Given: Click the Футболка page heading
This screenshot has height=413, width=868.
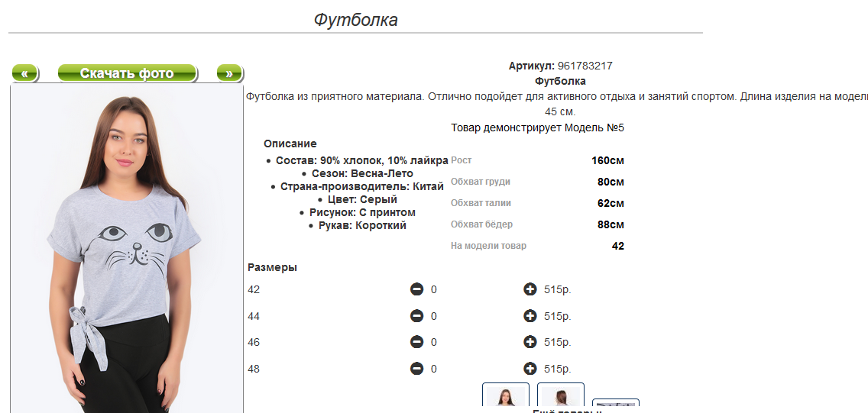Looking at the screenshot, I should 355,20.
